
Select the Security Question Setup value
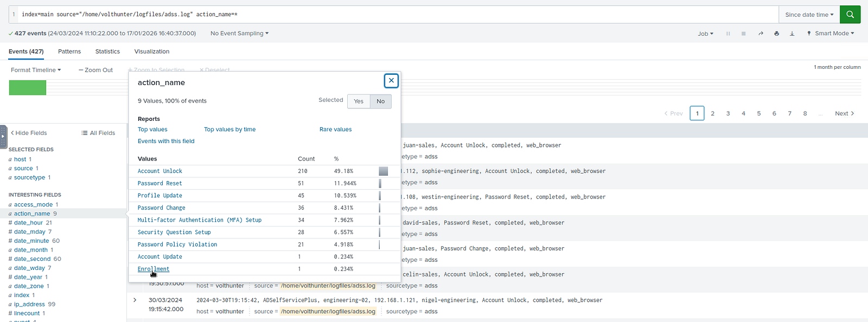pos(174,233)
